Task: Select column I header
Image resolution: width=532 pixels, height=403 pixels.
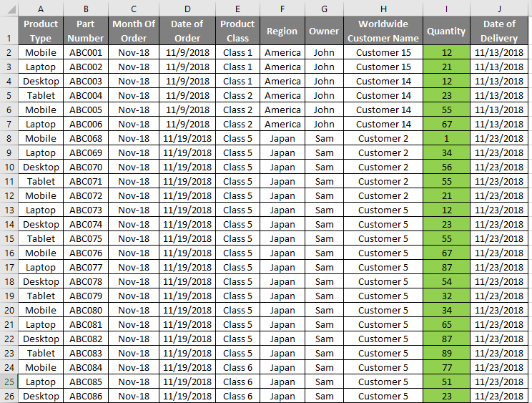Action: click(x=446, y=9)
